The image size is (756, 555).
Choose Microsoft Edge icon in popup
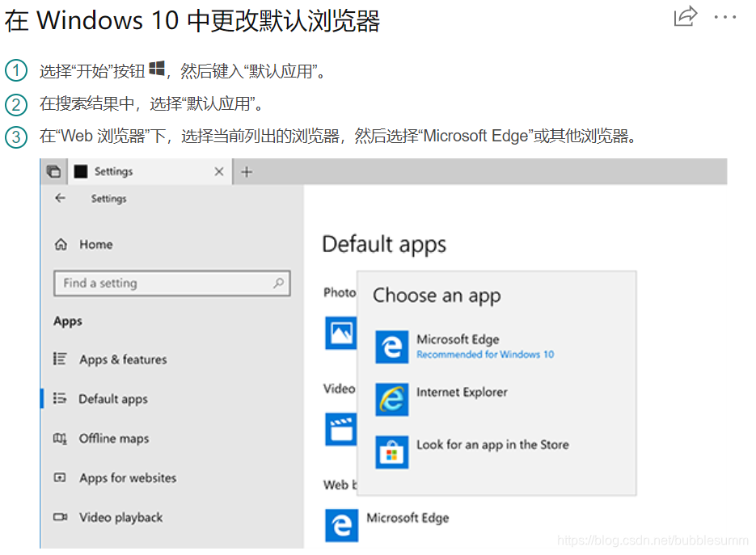(392, 347)
